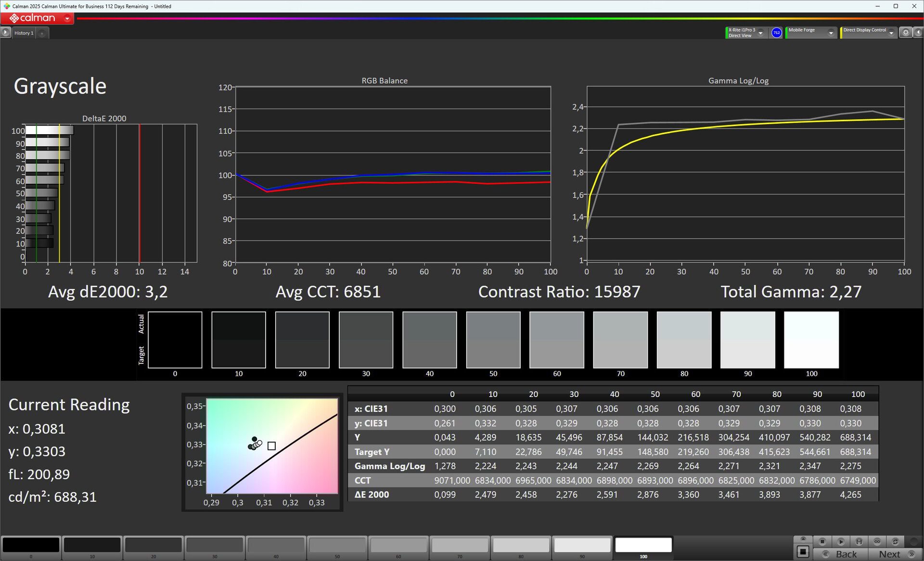Click the read single step bracket icon
Screen dimensions: 924x561
click(859, 541)
